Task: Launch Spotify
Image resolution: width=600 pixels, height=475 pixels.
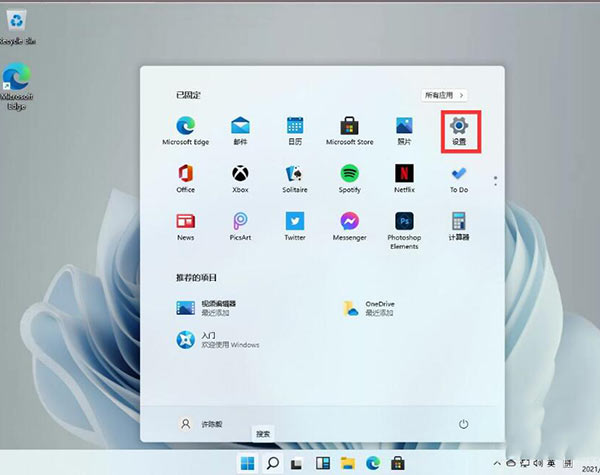Action: [349, 179]
